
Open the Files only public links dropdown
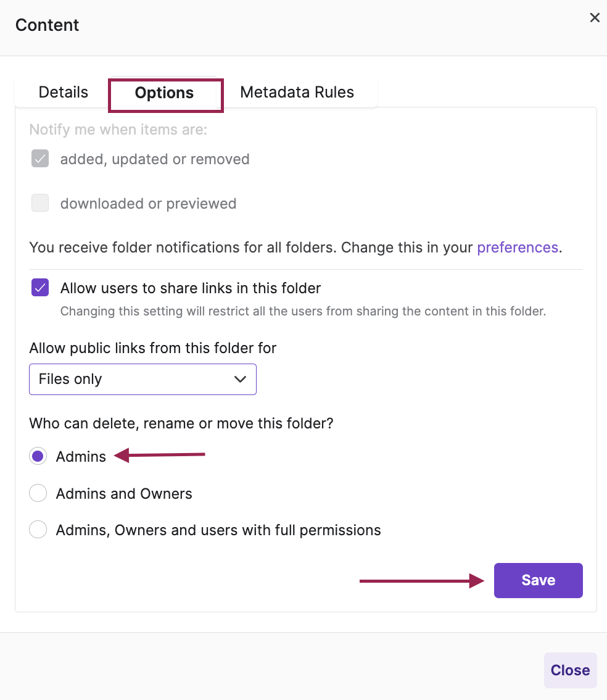coord(142,379)
